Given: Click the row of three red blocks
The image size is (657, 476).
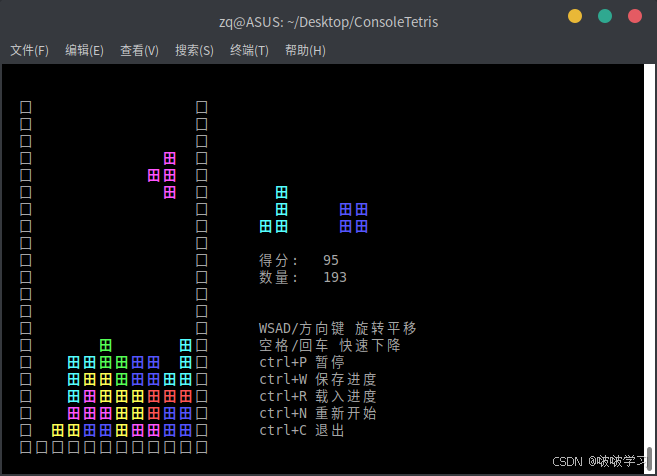Looking at the screenshot, I should 170,396.
